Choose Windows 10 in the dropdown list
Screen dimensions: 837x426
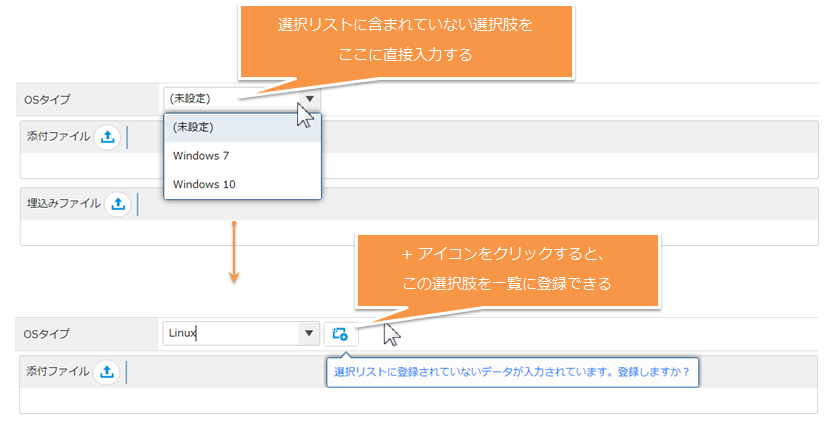(x=203, y=185)
